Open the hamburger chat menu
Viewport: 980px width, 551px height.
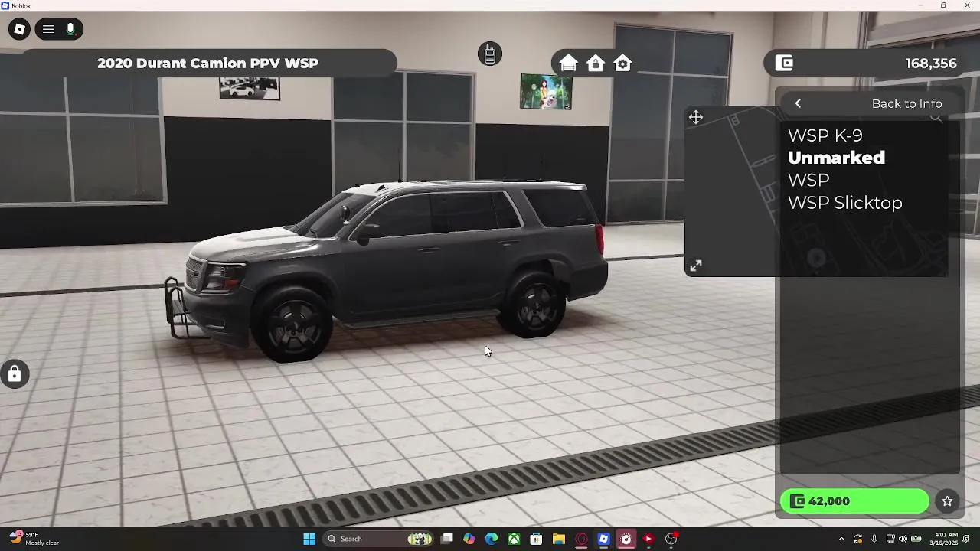48,30
